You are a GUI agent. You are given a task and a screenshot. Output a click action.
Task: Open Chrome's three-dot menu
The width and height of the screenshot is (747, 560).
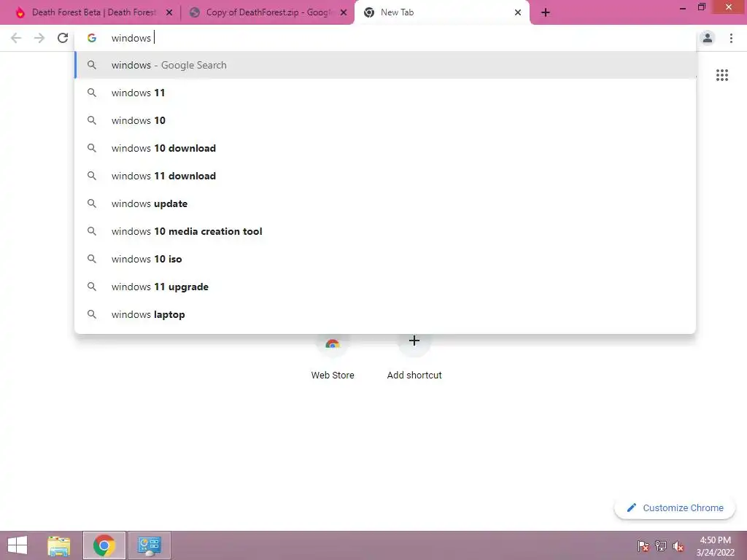731,38
